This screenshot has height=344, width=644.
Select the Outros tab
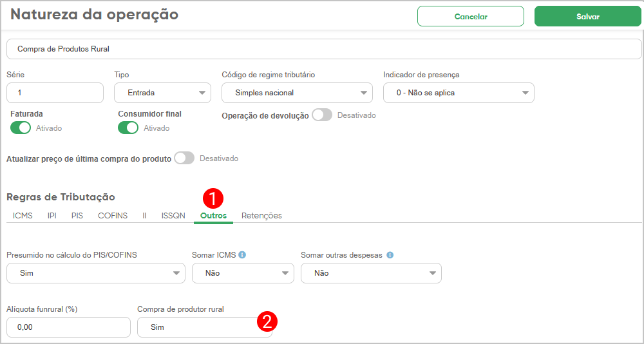tap(213, 216)
